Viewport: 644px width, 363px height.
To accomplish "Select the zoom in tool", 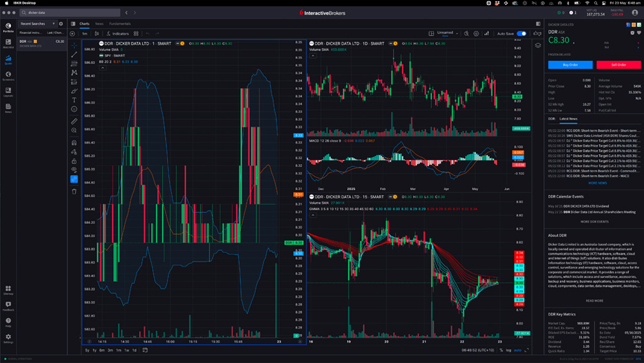I will click(x=74, y=131).
